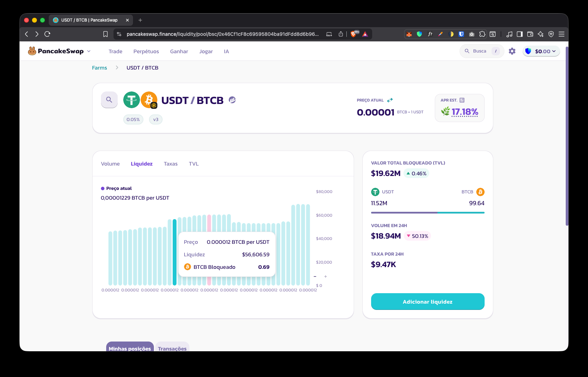Switch to the Taxas chart tab
This screenshot has height=377, width=588.
pos(171,164)
